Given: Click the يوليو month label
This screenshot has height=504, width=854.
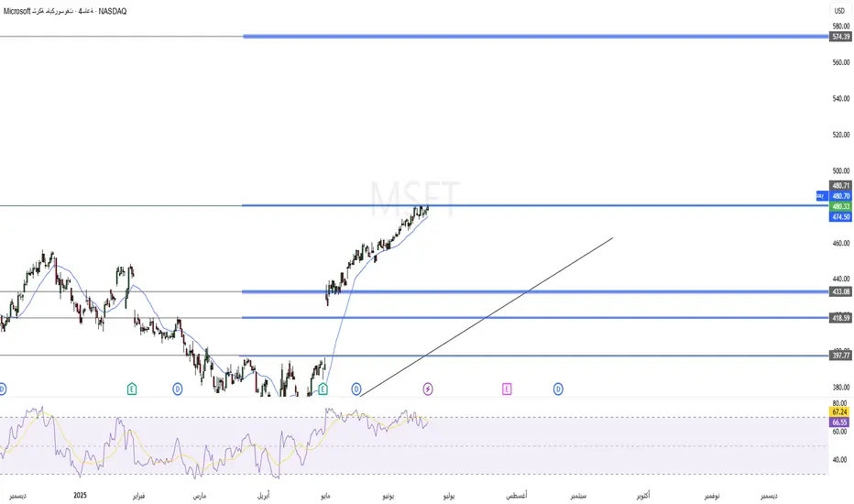Looking at the screenshot, I should [x=449, y=496].
